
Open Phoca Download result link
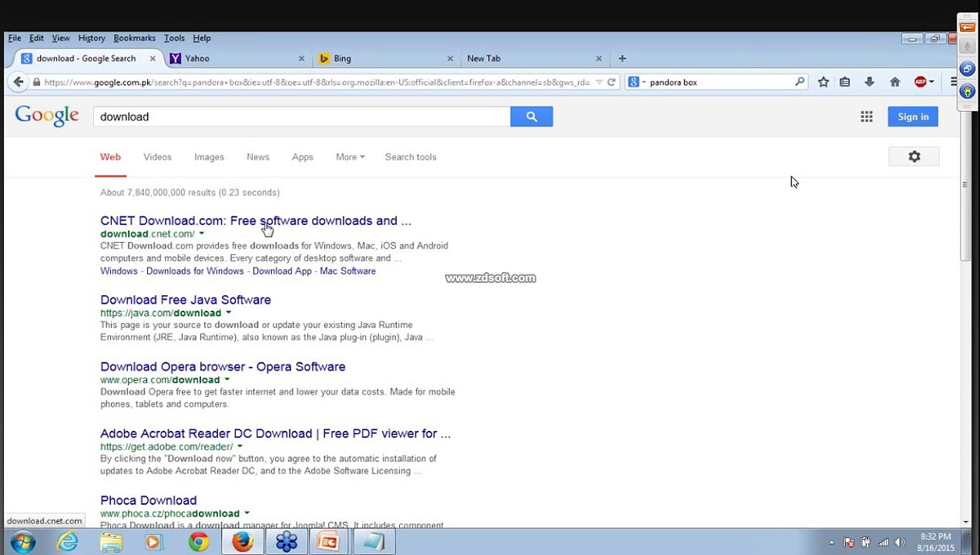pos(148,500)
